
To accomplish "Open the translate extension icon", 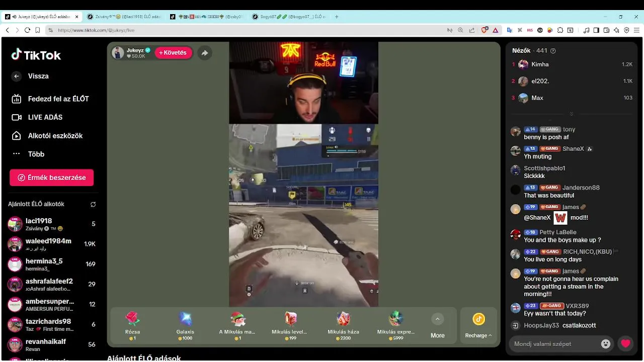I will pos(509,30).
